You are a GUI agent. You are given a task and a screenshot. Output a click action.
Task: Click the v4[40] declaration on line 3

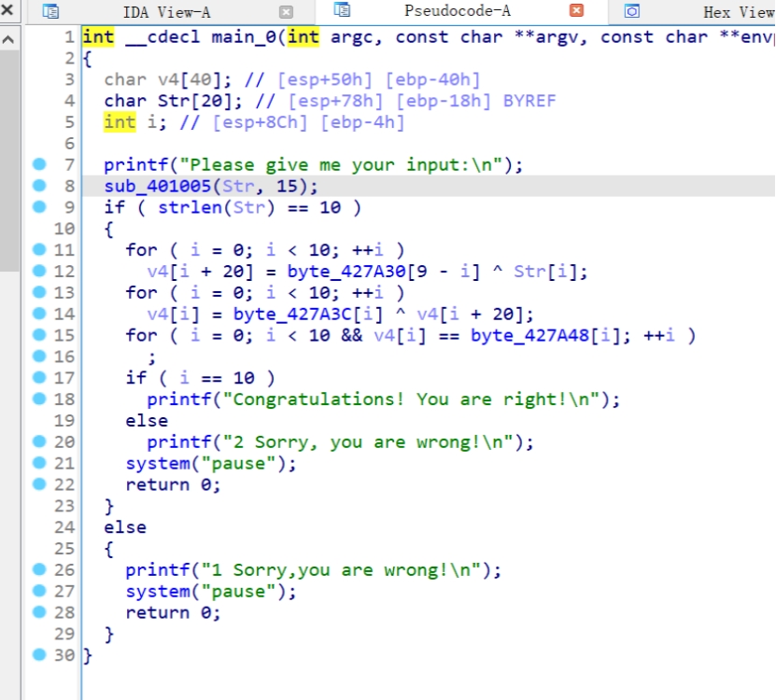167,79
